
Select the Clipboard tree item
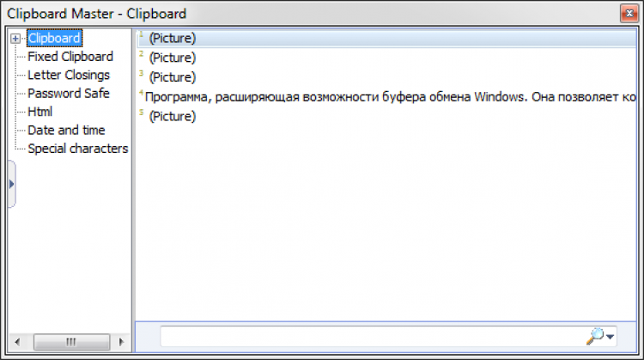(54, 38)
